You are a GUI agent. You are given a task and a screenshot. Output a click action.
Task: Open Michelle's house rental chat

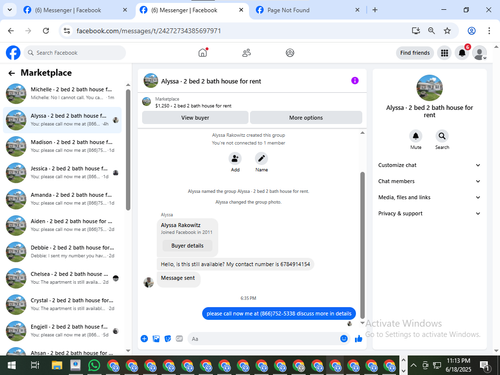click(62, 93)
